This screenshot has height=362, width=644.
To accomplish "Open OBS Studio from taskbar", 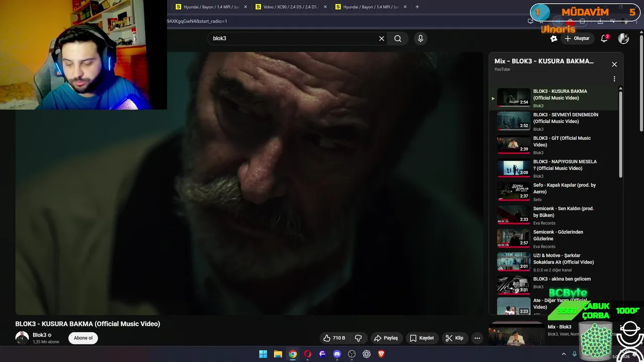I will click(x=352, y=354).
